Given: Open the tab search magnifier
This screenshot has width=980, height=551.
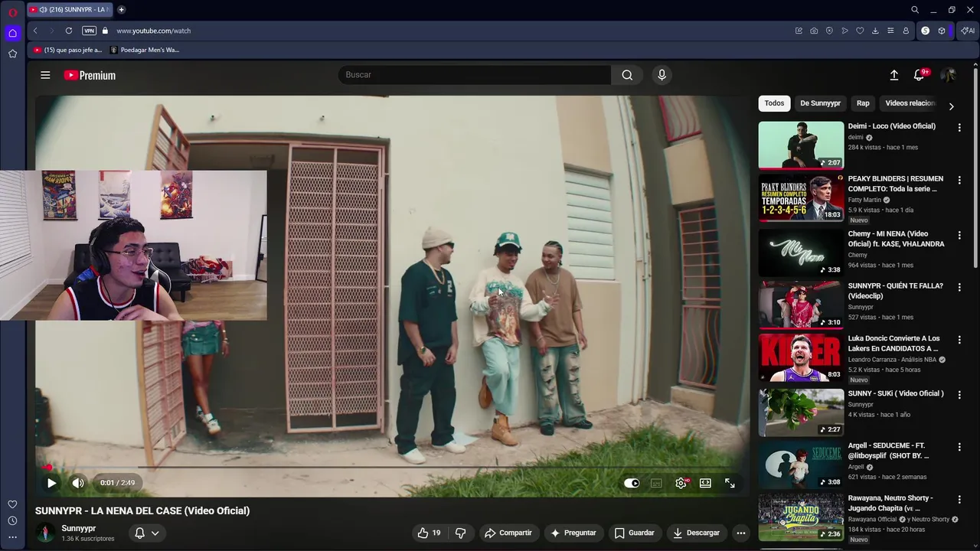Looking at the screenshot, I should 915,10.
